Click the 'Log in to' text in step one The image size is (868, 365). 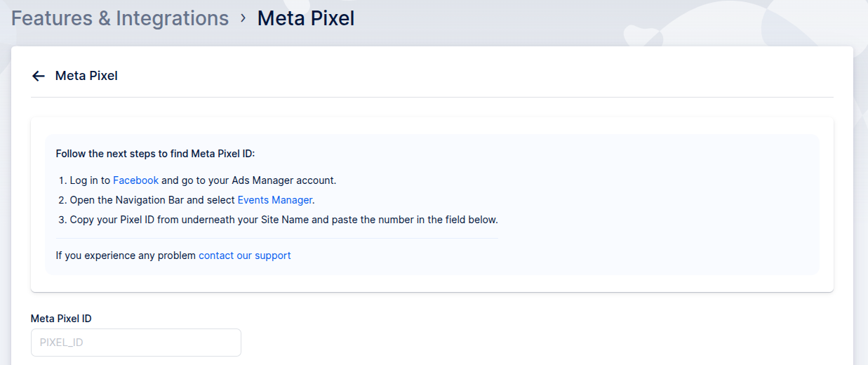(x=90, y=180)
